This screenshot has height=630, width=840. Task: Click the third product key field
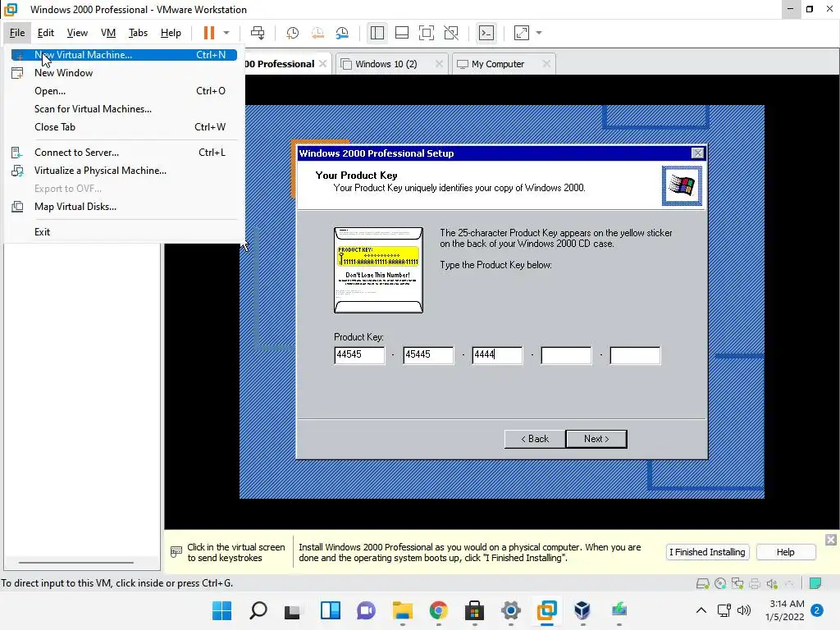click(x=497, y=355)
